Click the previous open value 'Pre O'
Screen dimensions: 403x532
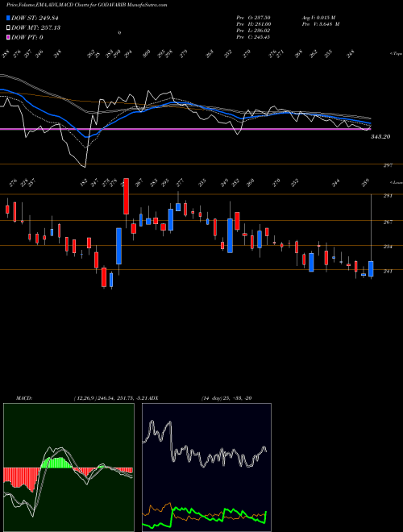pos(253,18)
